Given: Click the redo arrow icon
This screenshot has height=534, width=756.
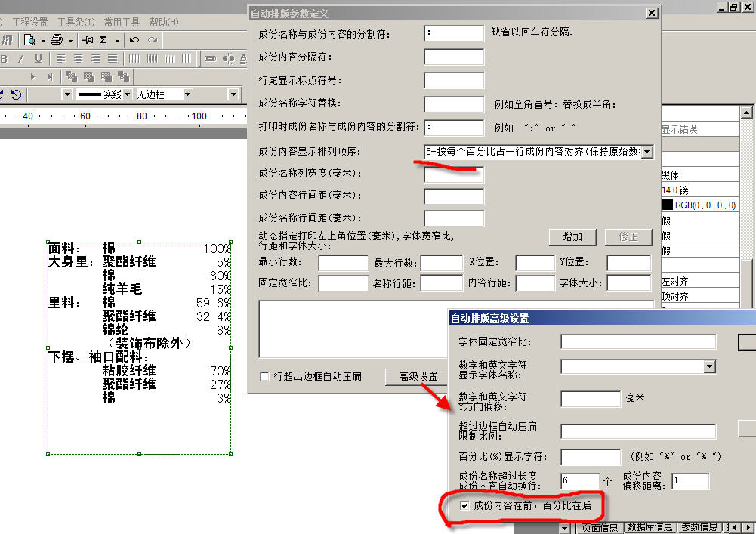Looking at the screenshot, I should pyautogui.click(x=153, y=40).
